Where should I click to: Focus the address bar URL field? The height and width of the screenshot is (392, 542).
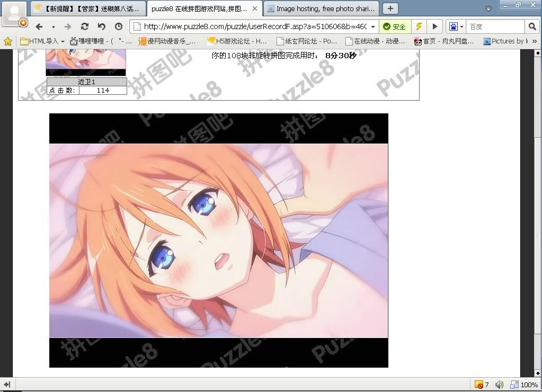[255, 26]
